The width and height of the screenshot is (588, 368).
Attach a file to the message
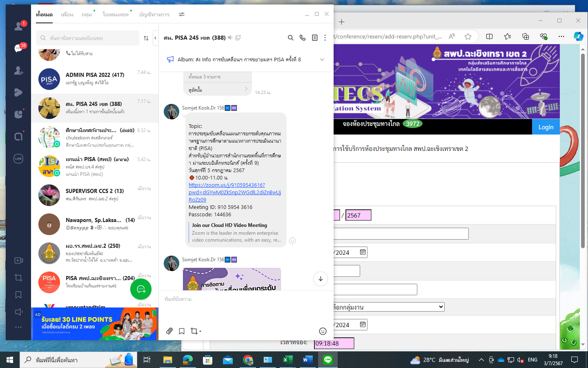(x=169, y=331)
